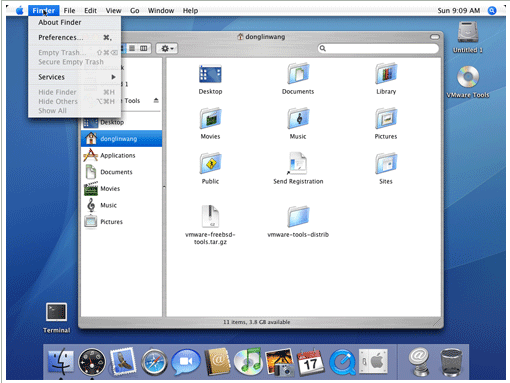Click the resize grip at window corner
510x383 pixels.
coord(437,322)
